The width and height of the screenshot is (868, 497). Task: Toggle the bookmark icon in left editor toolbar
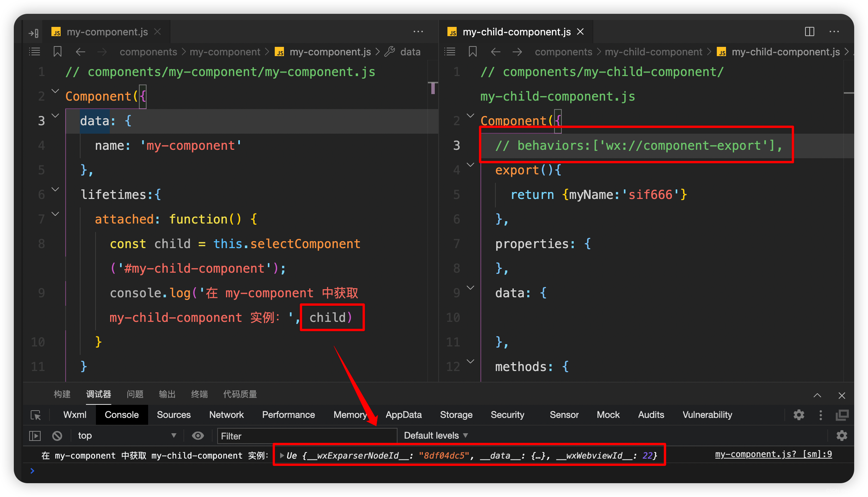[58, 51]
